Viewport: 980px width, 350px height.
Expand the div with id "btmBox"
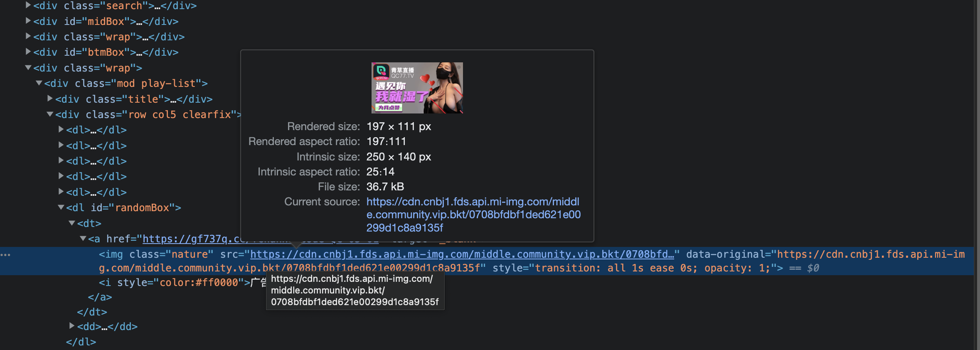click(x=27, y=52)
